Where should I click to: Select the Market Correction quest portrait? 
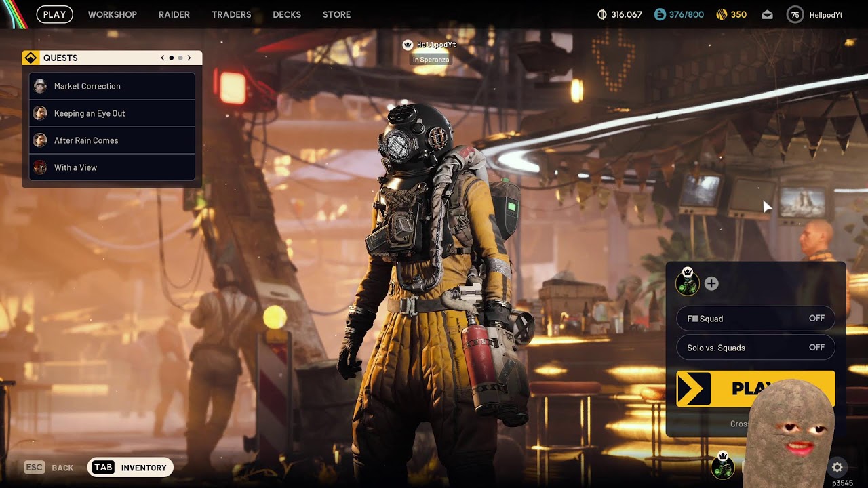40,86
